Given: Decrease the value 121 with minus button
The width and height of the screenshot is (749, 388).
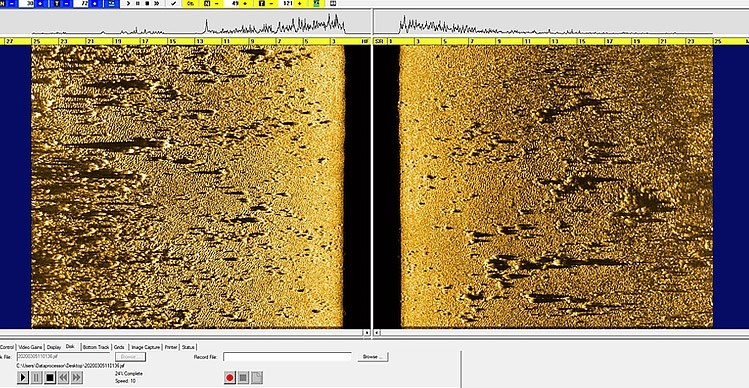Looking at the screenshot, I should (x=272, y=3).
